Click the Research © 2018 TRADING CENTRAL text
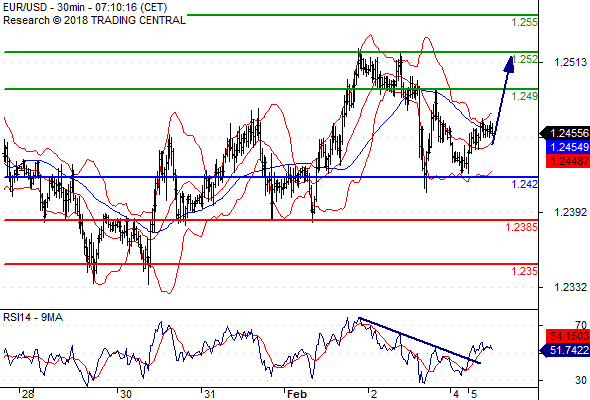This screenshot has height=400, width=590. [x=94, y=20]
